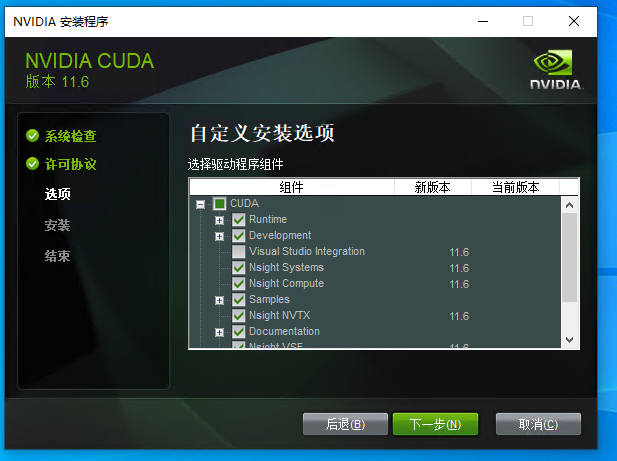Screen dimensions: 617x461
Task: Expand the Samples tree node
Action: (x=220, y=301)
